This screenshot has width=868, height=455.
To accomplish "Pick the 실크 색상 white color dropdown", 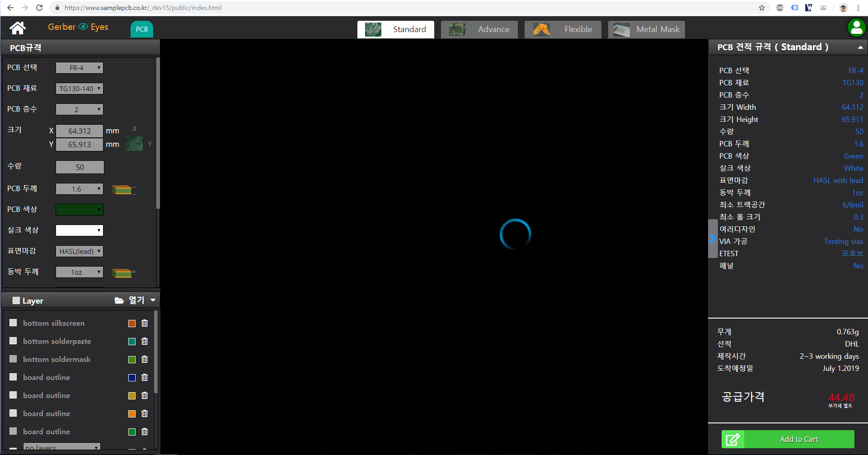I will pyautogui.click(x=80, y=230).
